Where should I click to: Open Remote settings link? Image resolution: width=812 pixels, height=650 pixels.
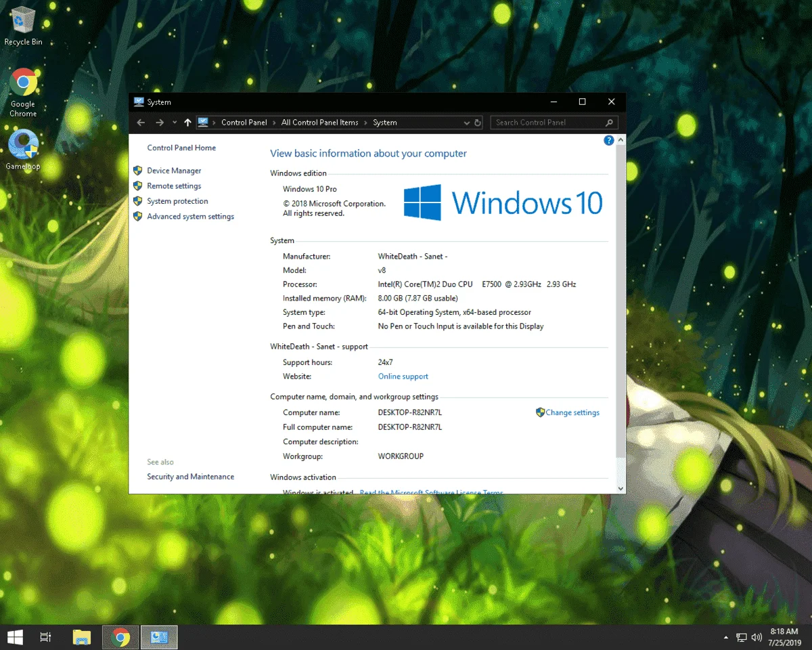coord(174,186)
